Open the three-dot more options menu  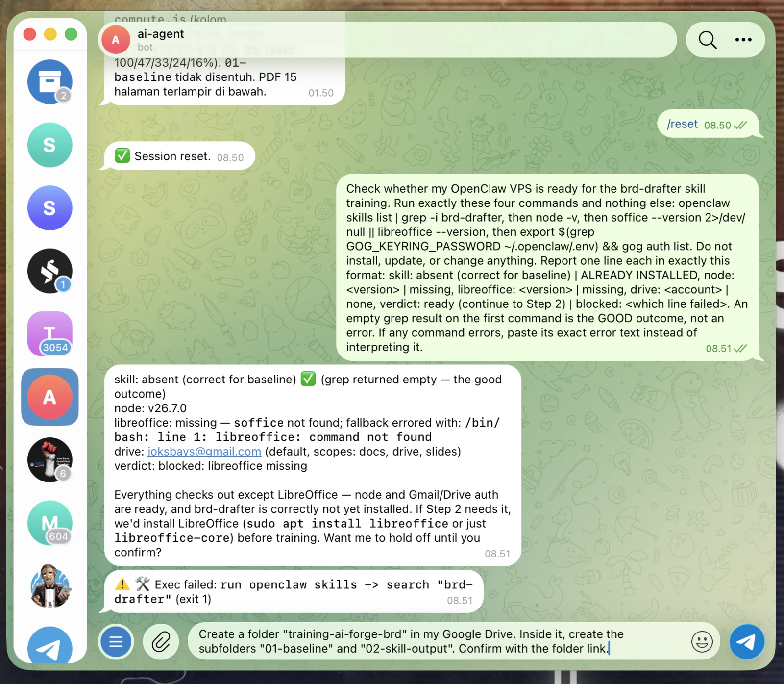click(743, 40)
